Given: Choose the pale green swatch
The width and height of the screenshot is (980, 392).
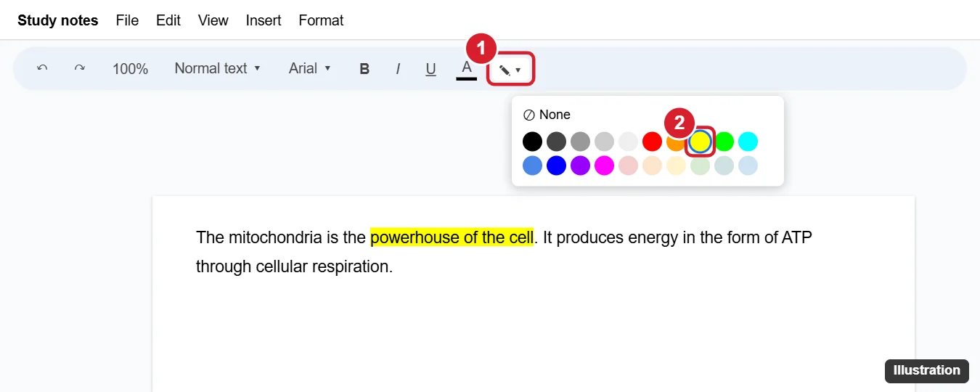Looking at the screenshot, I should pos(700,166).
